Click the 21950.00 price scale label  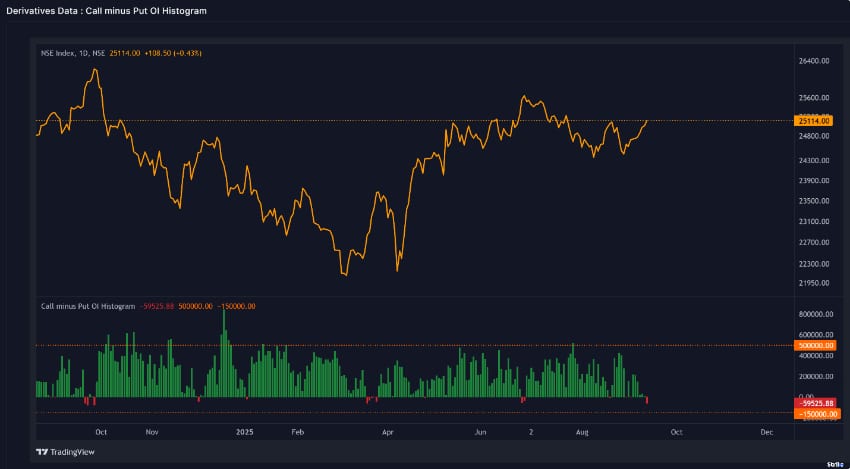814,285
